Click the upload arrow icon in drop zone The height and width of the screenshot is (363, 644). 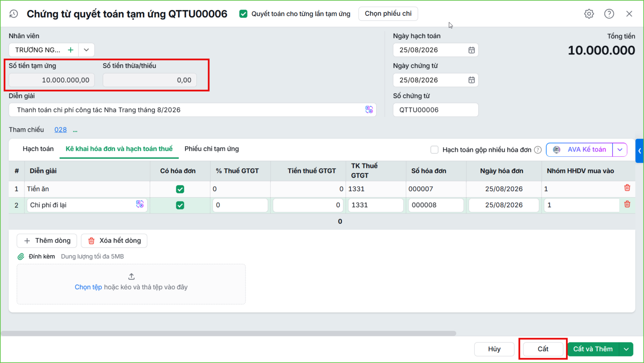[x=131, y=276]
